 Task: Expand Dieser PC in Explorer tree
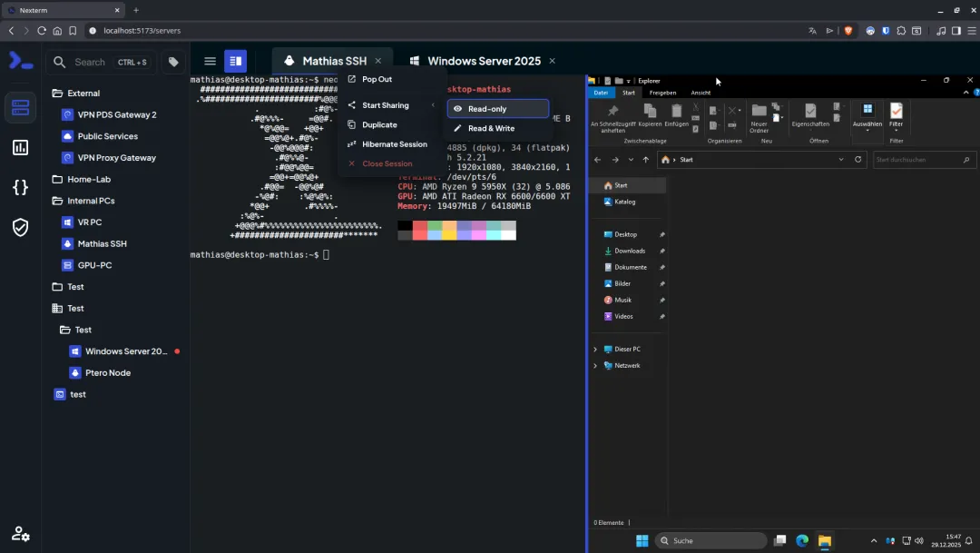595,349
